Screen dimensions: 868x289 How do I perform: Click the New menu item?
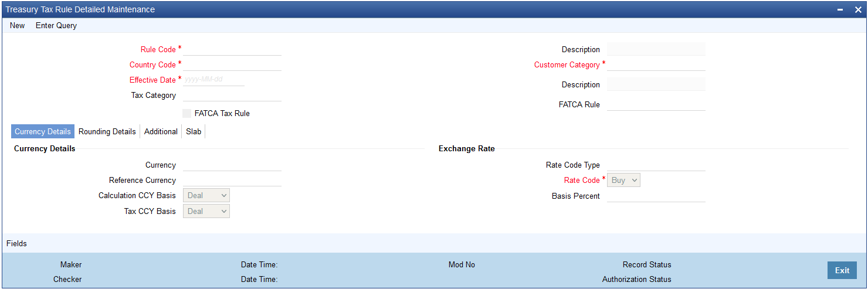coord(18,25)
